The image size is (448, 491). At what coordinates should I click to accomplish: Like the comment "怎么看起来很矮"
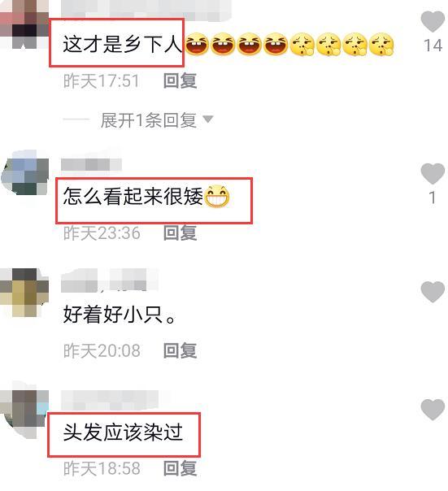pyautogui.click(x=433, y=173)
